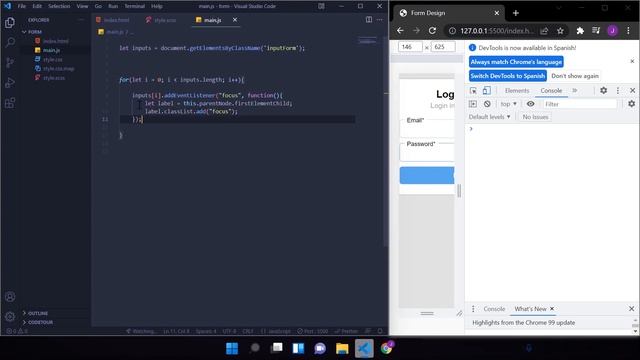Viewport: 640px width, 360px height.
Task: Click the Password input field
Action: pyautogui.click(x=428, y=152)
